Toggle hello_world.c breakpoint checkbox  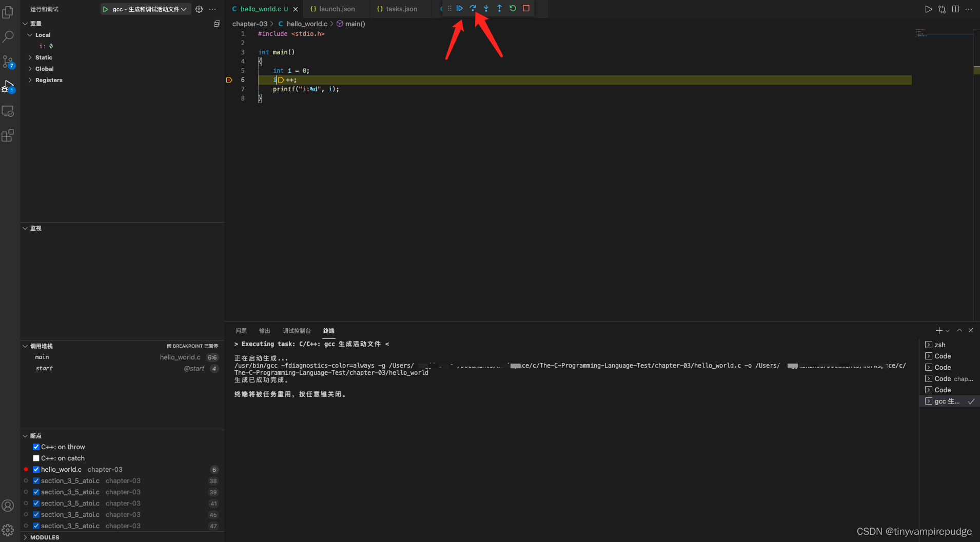(36, 470)
